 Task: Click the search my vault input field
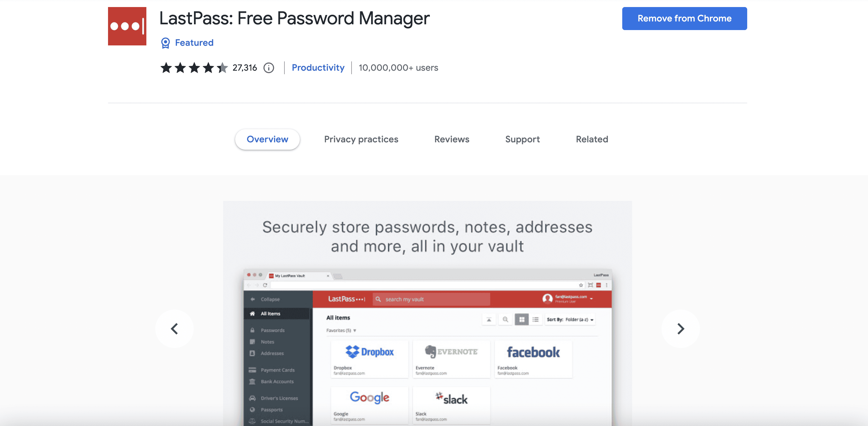431,299
